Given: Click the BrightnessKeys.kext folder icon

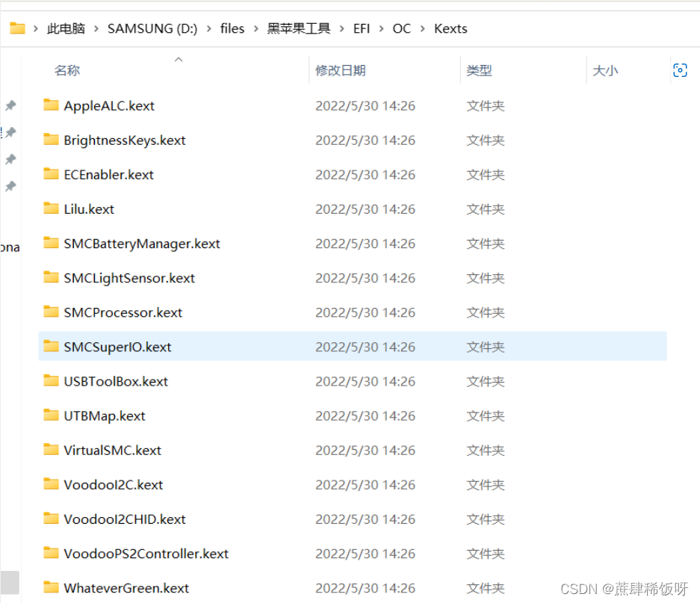Looking at the screenshot, I should [51, 140].
